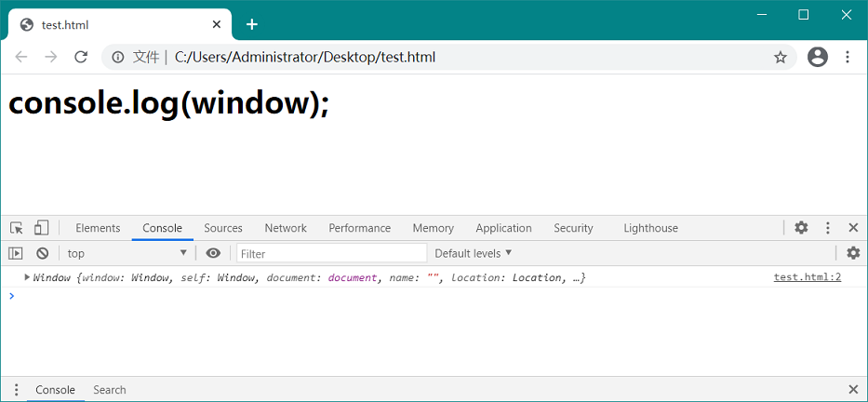Image resolution: width=868 pixels, height=402 pixels.
Task: Clear the console
Action: pyautogui.click(x=43, y=254)
